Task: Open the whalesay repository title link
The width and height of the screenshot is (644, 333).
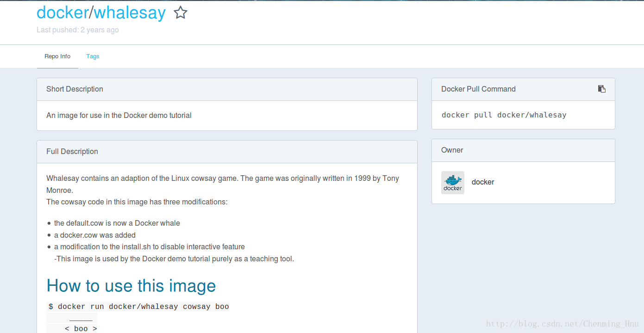Action: coord(130,12)
